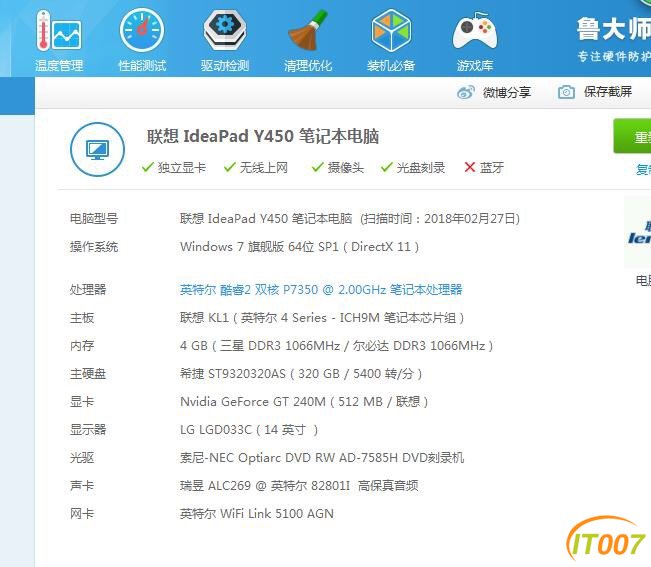Image resolution: width=651 pixels, height=567 pixels.
Task: Select the Nvidia GeForce GT 240M value
Action: 304,402
